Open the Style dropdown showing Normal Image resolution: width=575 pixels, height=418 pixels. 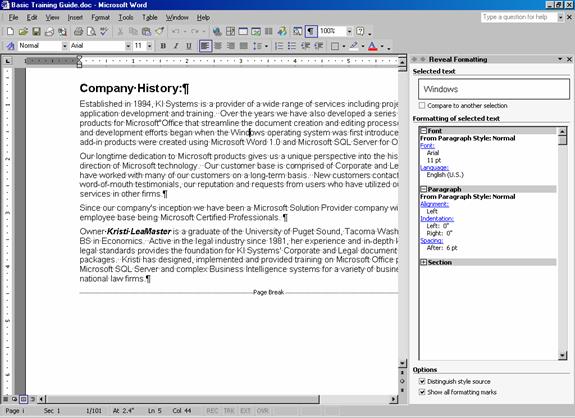point(65,46)
